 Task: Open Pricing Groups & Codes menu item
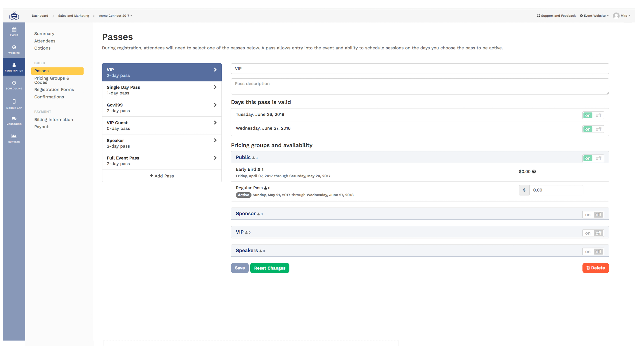[x=52, y=80]
